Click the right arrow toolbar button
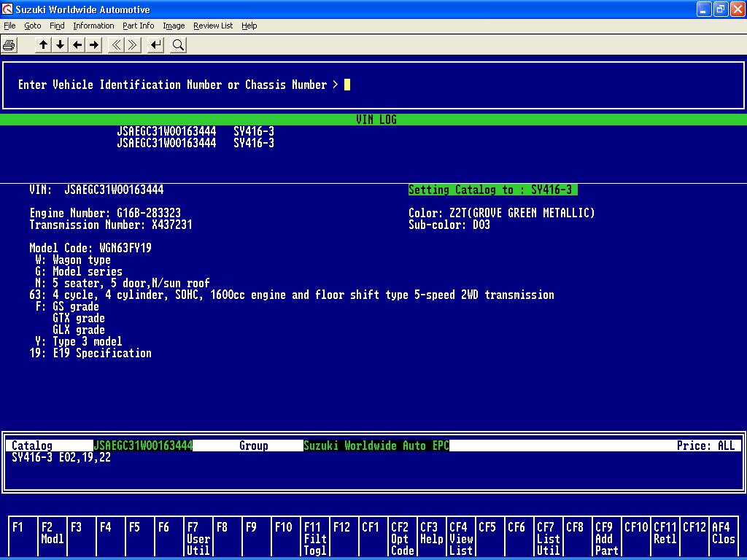747x560 pixels. click(x=94, y=45)
